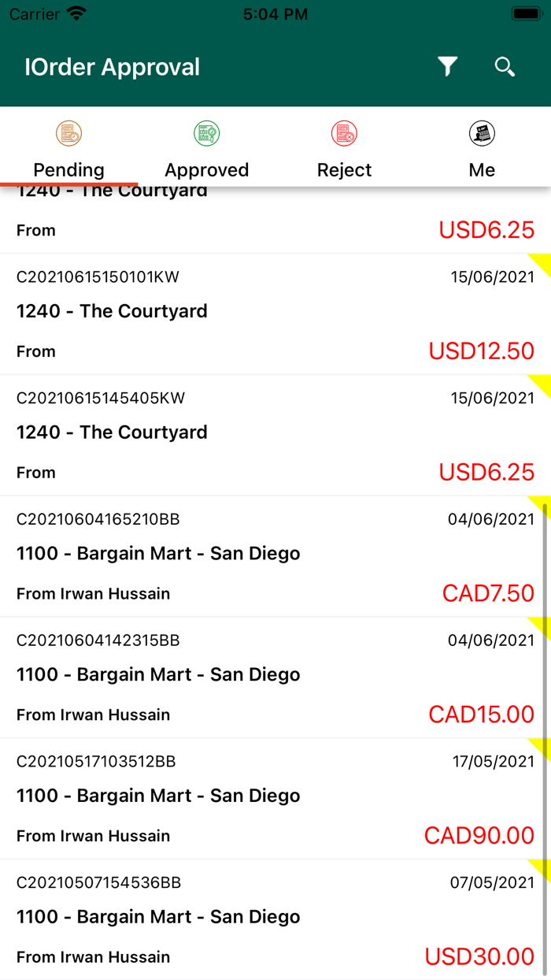The height and width of the screenshot is (980, 551).
Task: Tap the search icon to find orders
Action: [x=505, y=67]
